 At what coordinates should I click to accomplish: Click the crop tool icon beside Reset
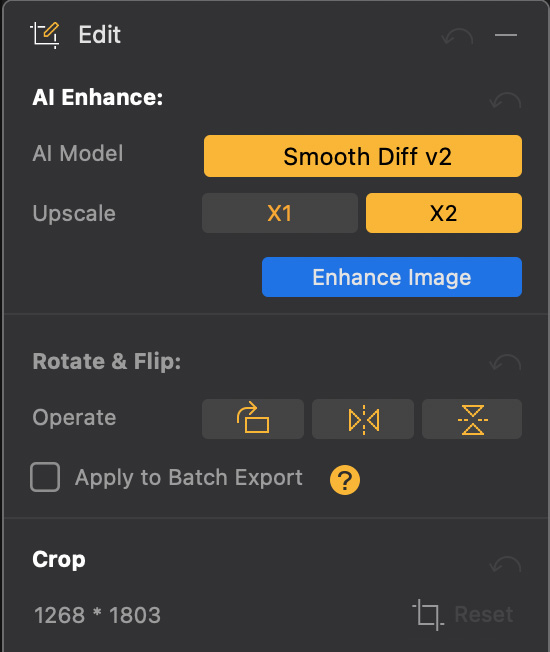(428, 614)
